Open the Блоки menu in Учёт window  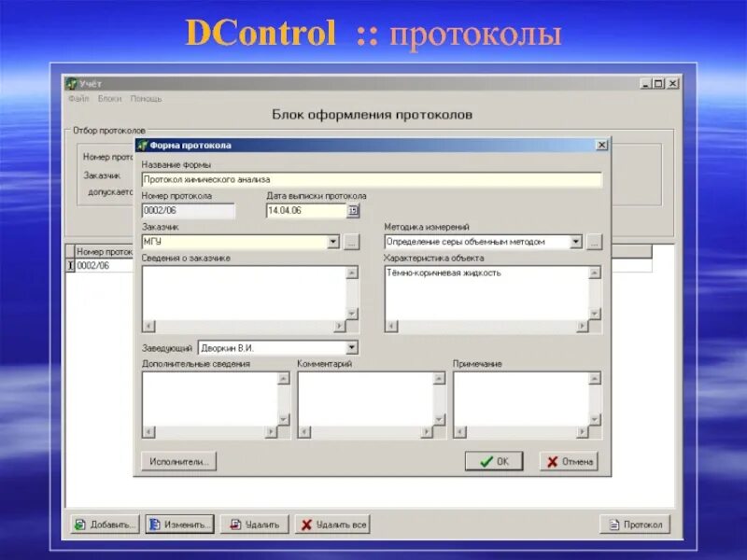point(109,99)
